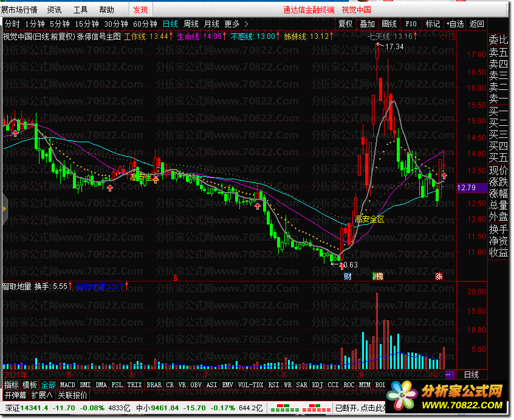
Task: Click the 财 info marker
Action: (348, 277)
